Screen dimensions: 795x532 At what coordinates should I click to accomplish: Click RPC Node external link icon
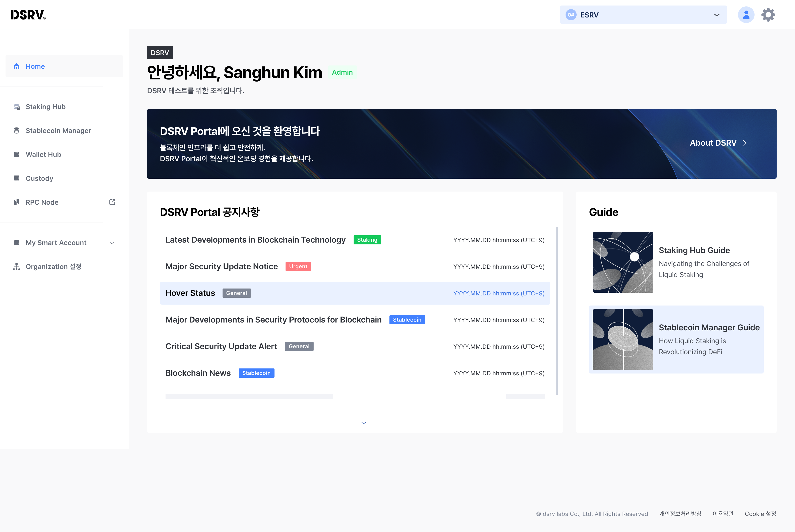point(112,202)
